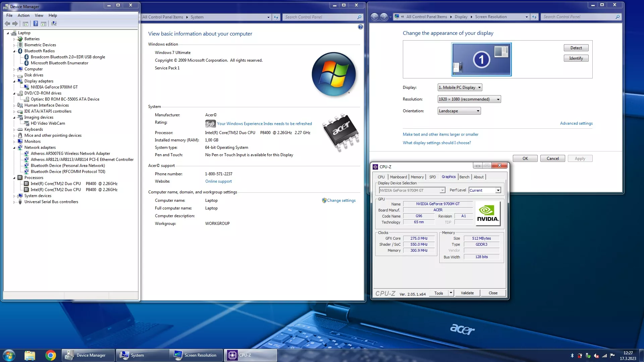Switch to the Memory tab in CPU-Z
Screen dimensions: 644x362
417,177
